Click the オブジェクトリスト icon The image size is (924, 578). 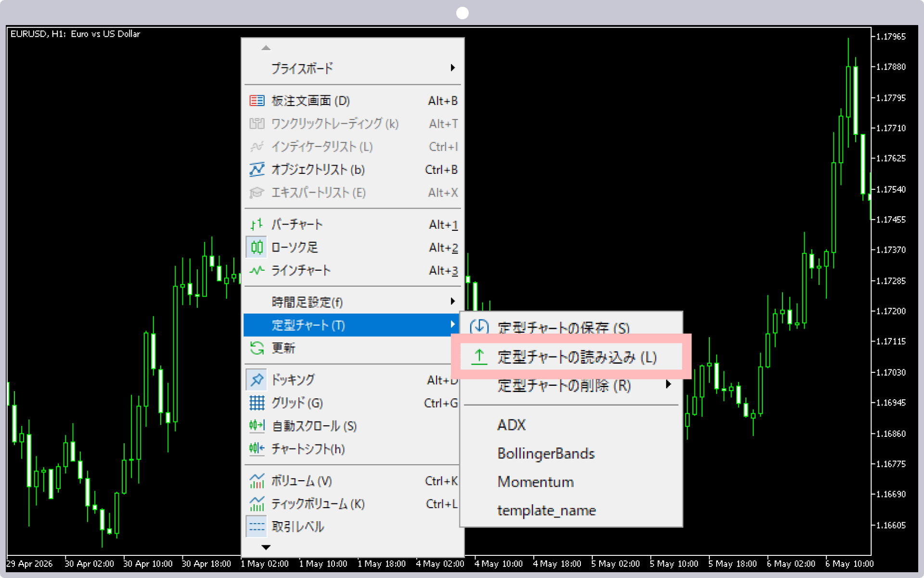(x=257, y=170)
